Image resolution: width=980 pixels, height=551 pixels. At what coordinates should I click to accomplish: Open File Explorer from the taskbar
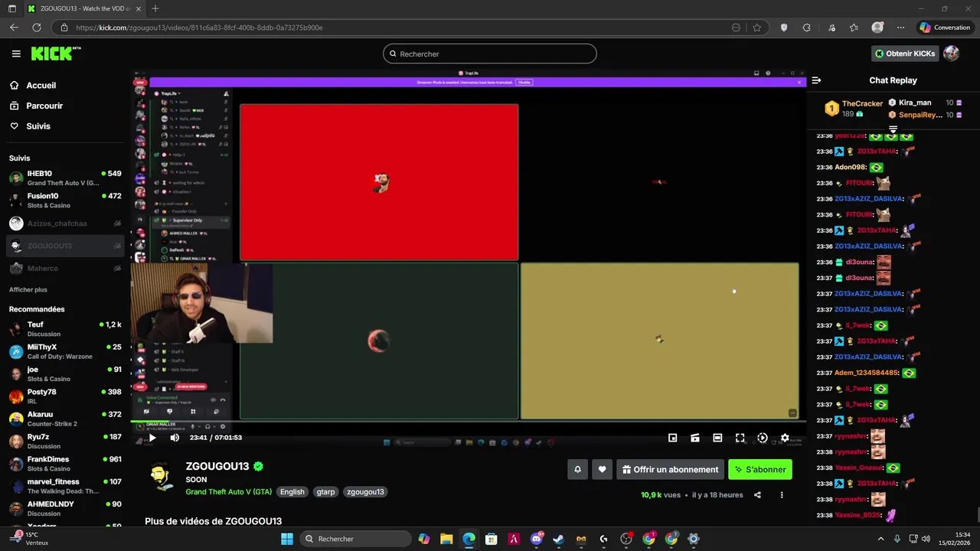coord(446,539)
